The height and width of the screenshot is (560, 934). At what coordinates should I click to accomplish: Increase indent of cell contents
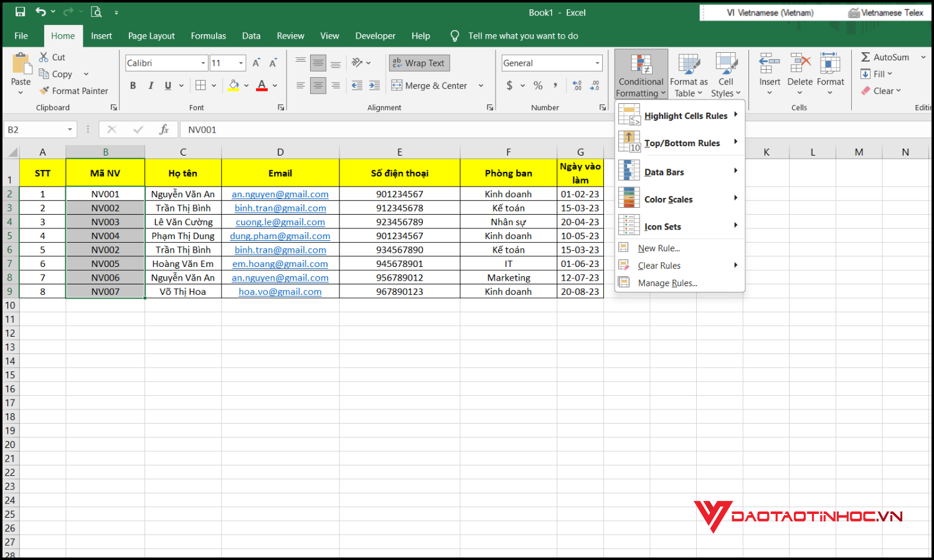(x=374, y=85)
